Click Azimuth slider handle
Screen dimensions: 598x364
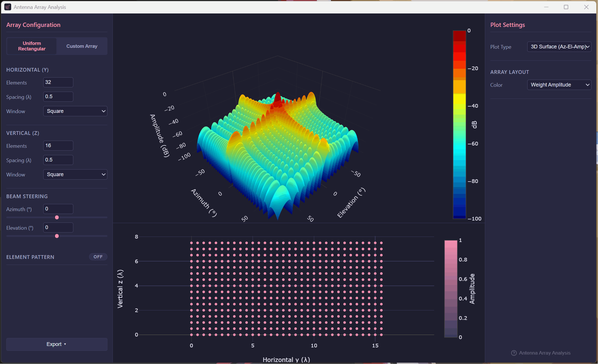click(x=57, y=217)
